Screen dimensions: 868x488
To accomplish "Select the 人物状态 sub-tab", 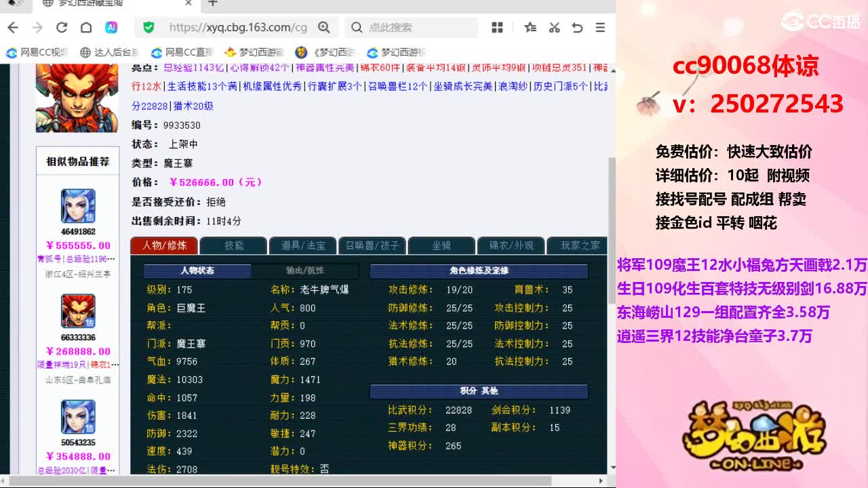I will pyautogui.click(x=197, y=270).
